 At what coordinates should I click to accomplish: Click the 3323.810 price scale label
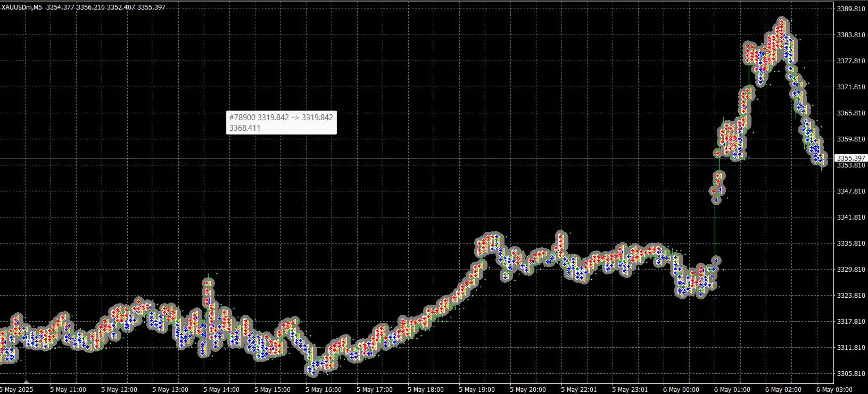pyautogui.click(x=851, y=296)
